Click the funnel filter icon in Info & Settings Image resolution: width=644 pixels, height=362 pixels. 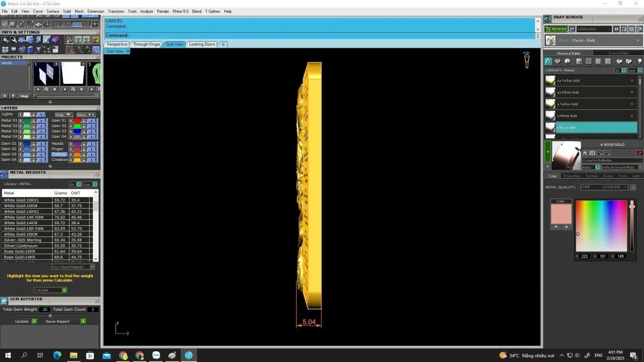38,49
